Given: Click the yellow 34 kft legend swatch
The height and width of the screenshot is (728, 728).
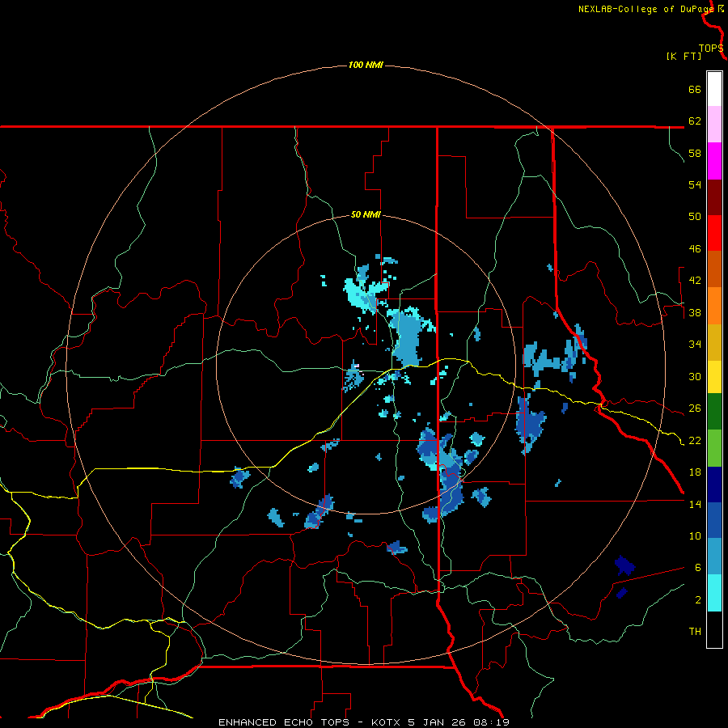Looking at the screenshot, I should tap(714, 377).
